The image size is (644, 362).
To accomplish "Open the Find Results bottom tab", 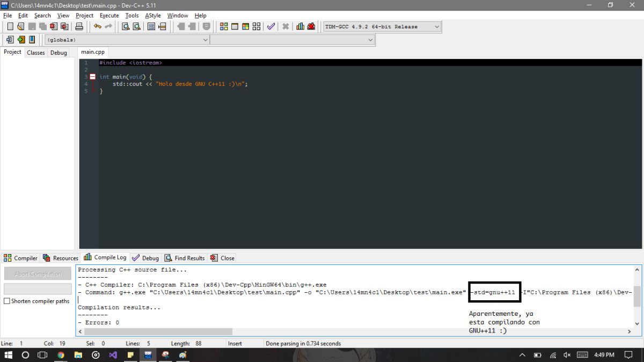I will [185, 258].
